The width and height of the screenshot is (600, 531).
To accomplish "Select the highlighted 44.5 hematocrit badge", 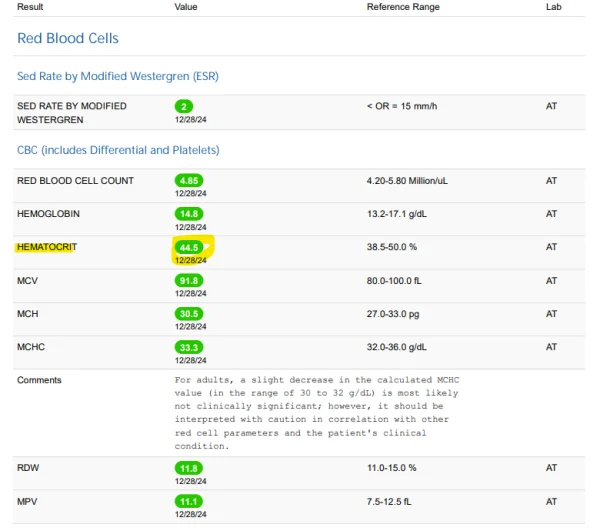I will tap(189, 247).
